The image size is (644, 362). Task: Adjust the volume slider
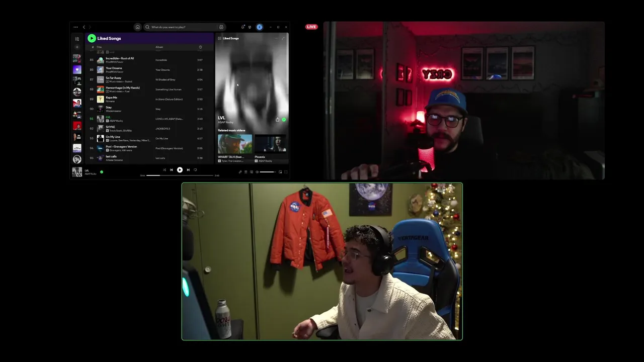point(268,172)
